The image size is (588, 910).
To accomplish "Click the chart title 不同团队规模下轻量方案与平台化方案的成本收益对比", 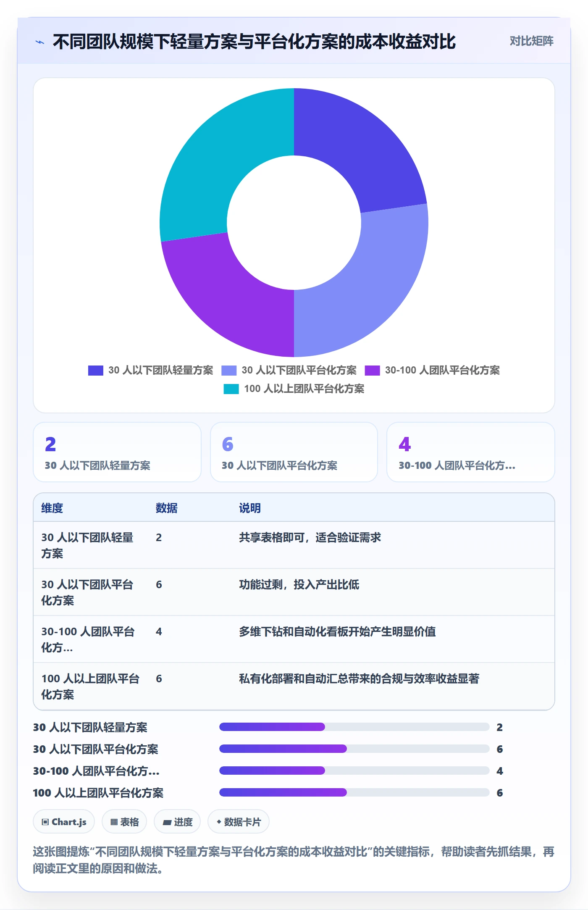I will tap(254, 42).
